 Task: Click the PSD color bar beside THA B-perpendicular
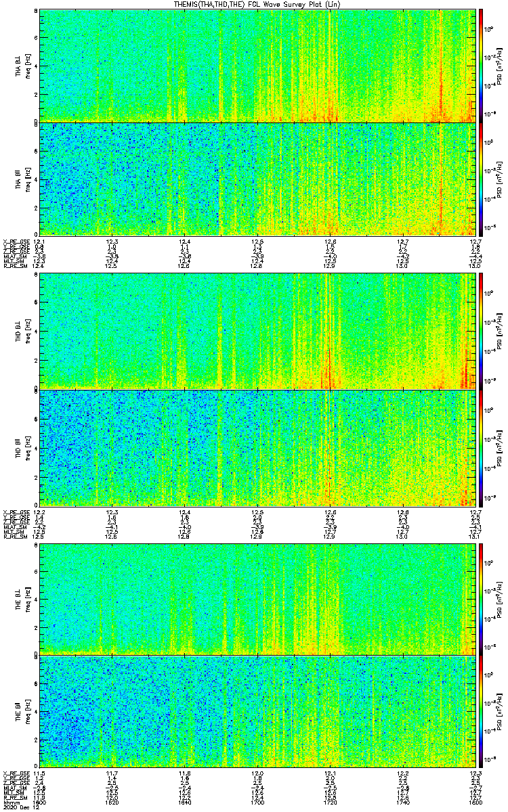(481, 64)
